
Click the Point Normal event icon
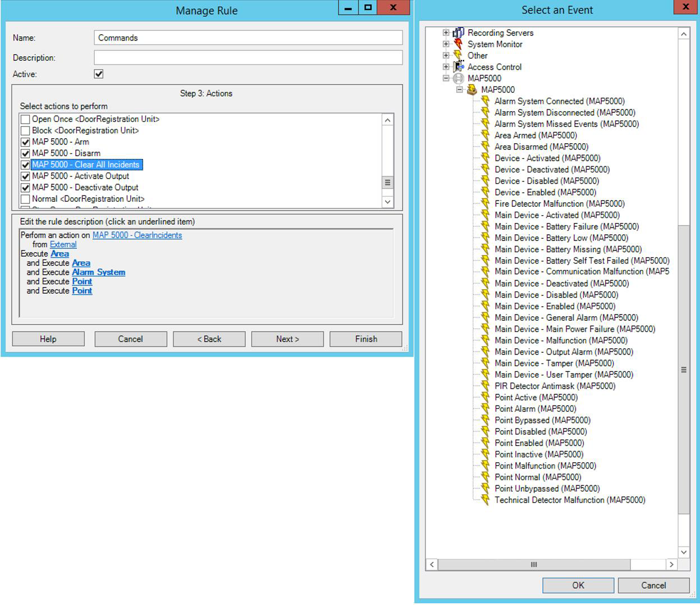click(x=486, y=477)
